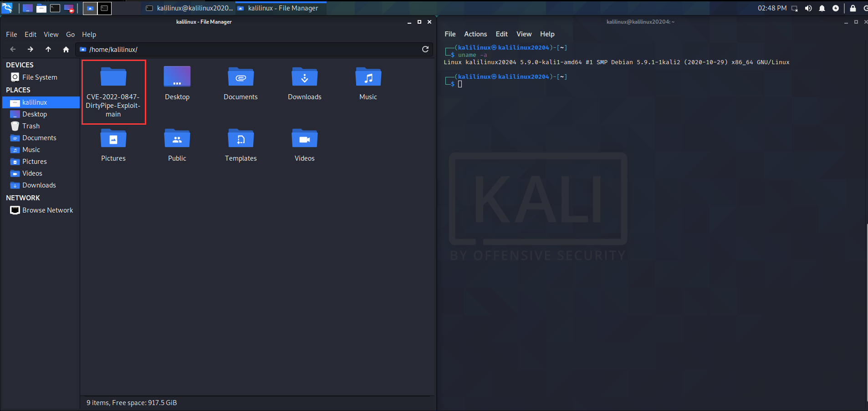The image size is (868, 411).
Task: Launch terminal emulator from the panel
Action: 55,8
